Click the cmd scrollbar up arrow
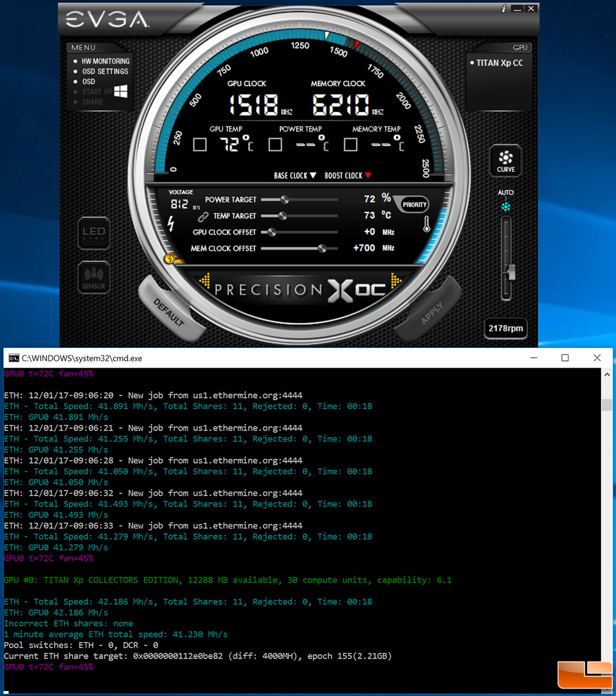This screenshot has height=696, width=616. click(607, 374)
